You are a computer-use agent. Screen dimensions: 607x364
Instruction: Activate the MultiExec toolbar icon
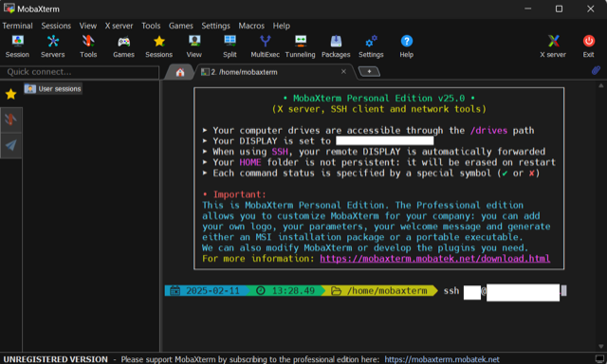(x=266, y=46)
